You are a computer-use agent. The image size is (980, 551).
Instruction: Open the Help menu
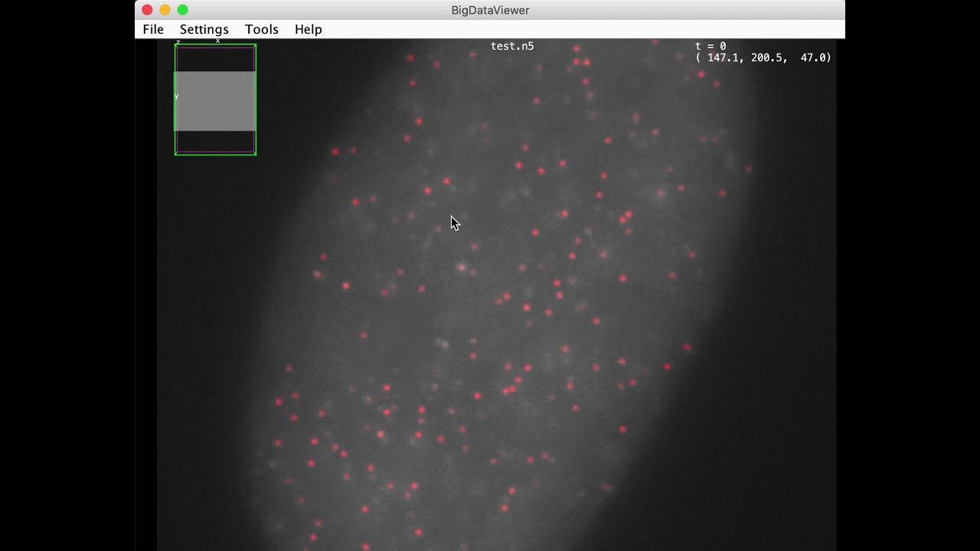[309, 29]
